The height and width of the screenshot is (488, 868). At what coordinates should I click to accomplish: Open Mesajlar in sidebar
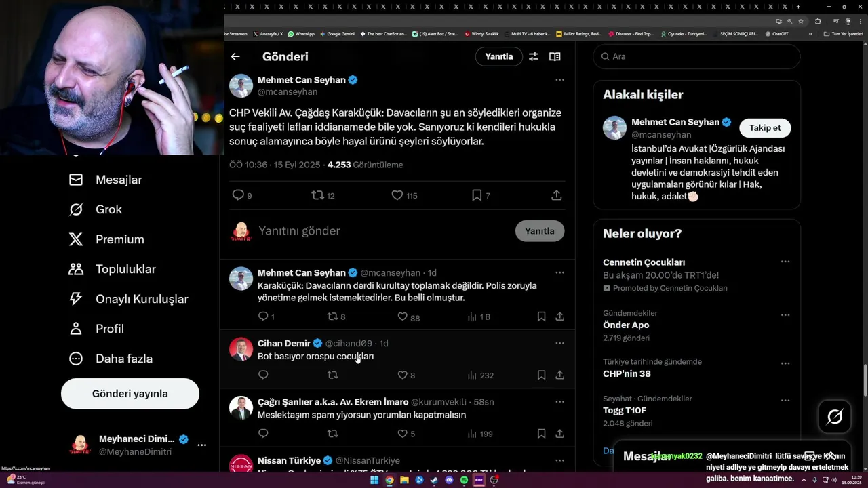pos(105,180)
